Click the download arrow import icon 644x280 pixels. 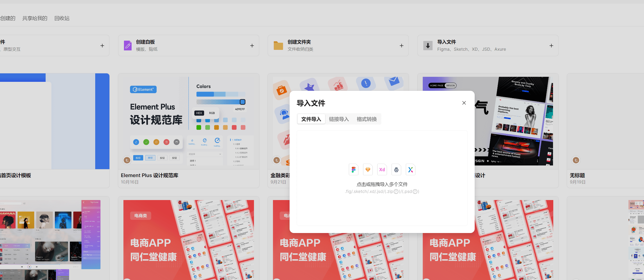point(428,46)
